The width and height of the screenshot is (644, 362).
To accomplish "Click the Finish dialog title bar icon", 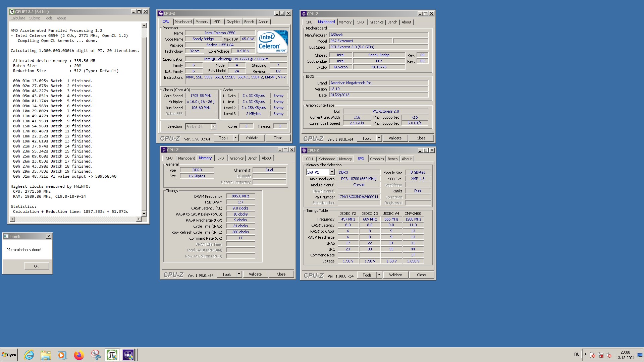I will click(x=6, y=236).
